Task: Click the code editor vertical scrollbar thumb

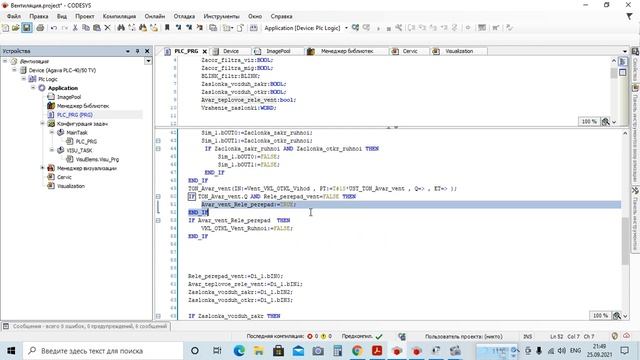Action: coord(625,241)
